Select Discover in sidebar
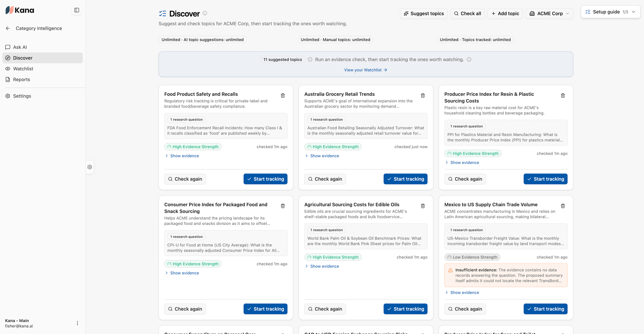This screenshot has width=644, height=334. [43, 58]
